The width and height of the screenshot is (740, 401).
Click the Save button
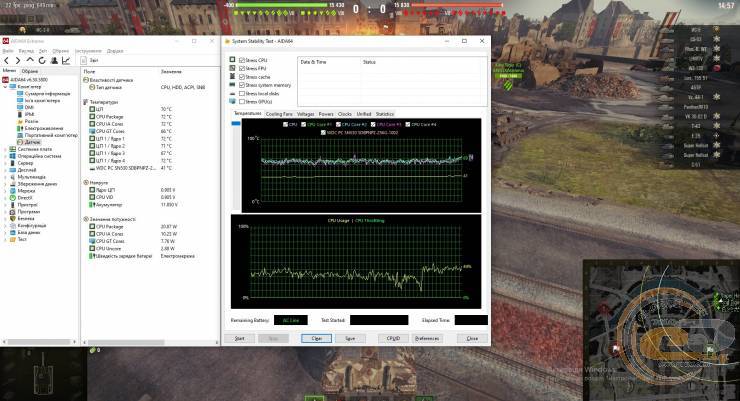(x=350, y=338)
